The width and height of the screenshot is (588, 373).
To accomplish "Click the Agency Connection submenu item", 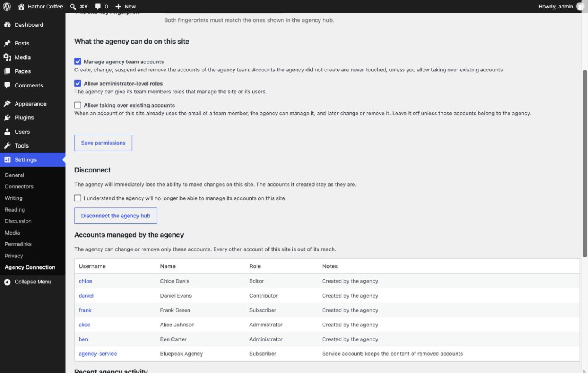I will click(30, 267).
